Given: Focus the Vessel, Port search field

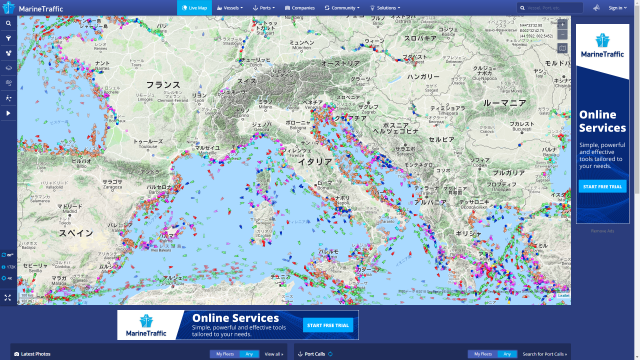Looking at the screenshot, I should click(550, 8).
